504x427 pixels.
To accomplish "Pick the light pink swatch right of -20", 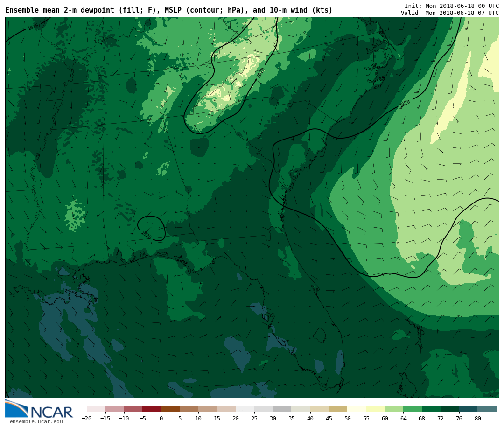I will point(96,409).
